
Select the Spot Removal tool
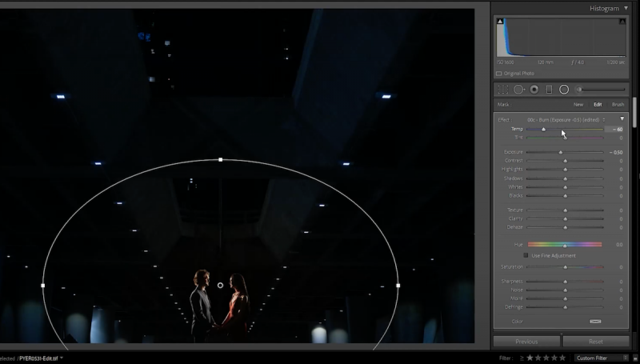(x=518, y=90)
